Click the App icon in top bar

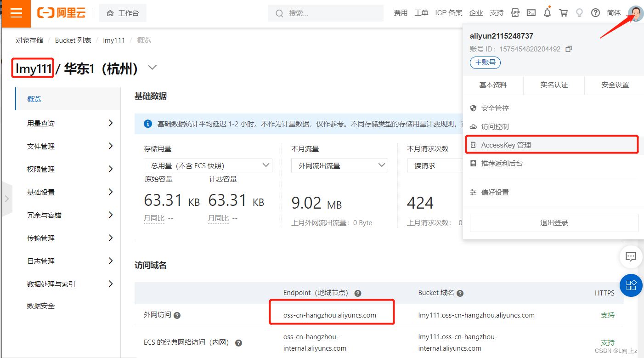[x=515, y=13]
